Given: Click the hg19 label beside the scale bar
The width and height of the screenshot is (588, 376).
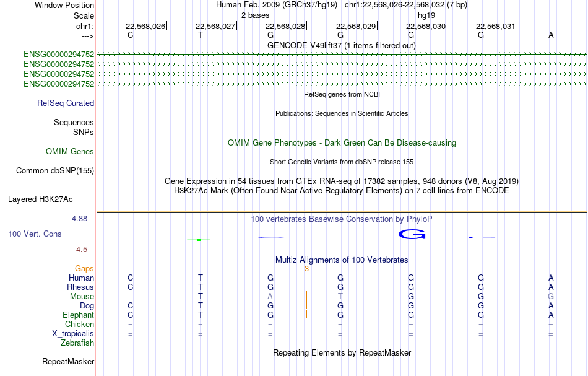Looking at the screenshot, I should [426, 15].
